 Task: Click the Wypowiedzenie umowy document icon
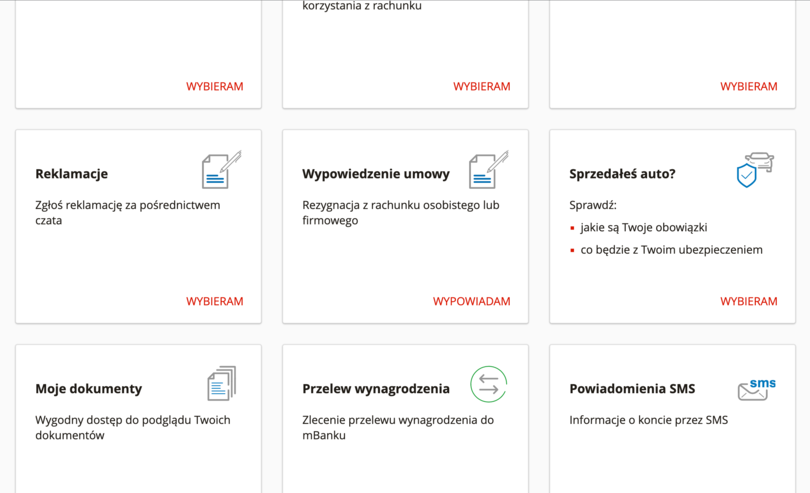click(x=489, y=170)
